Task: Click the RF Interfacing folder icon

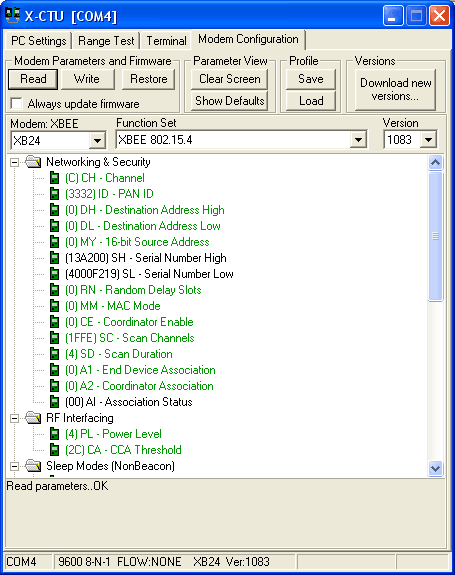Action: pos(33,418)
